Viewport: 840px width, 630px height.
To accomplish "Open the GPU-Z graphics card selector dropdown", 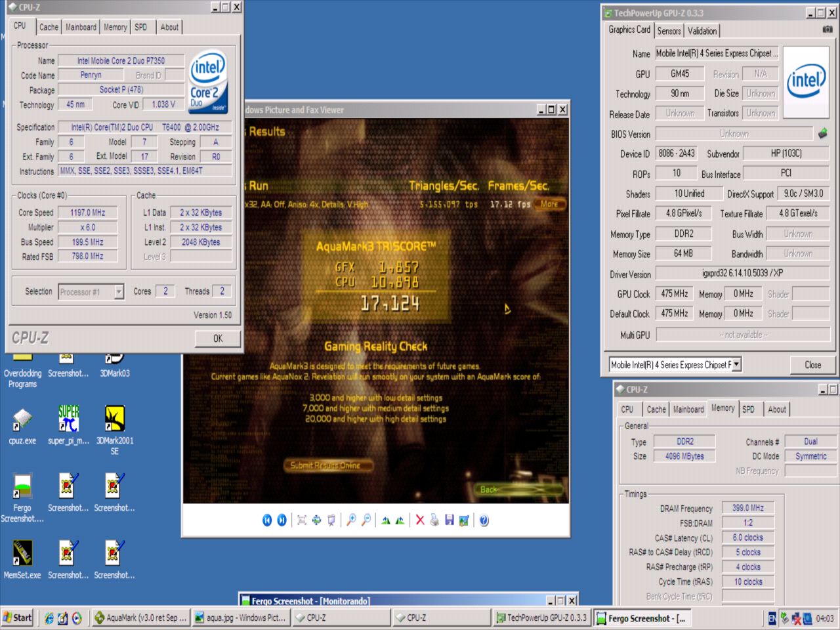I will (736, 364).
